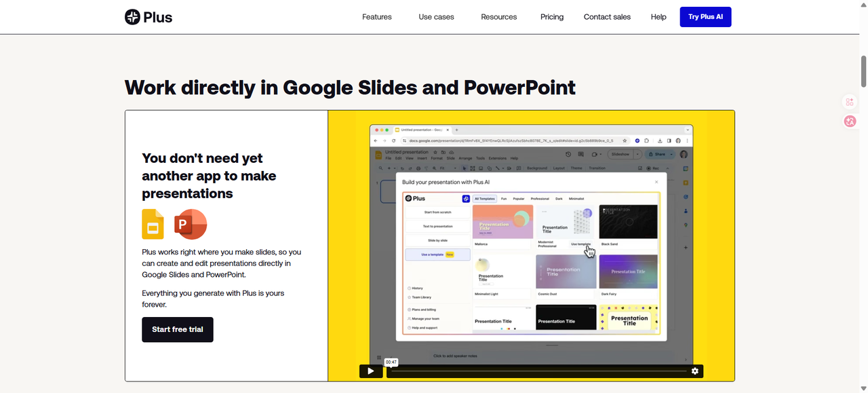868x393 pixels.
Task: Click the Slideshow button in Google Slides
Action: 620,154
